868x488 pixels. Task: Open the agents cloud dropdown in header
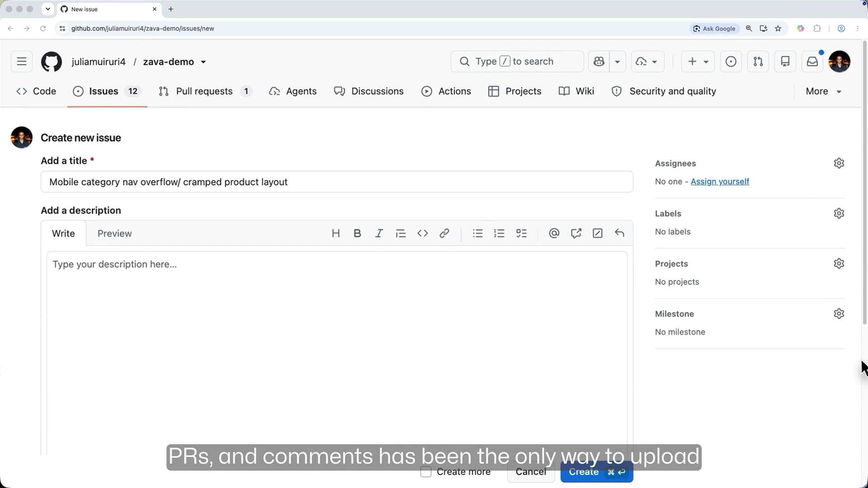pos(647,61)
